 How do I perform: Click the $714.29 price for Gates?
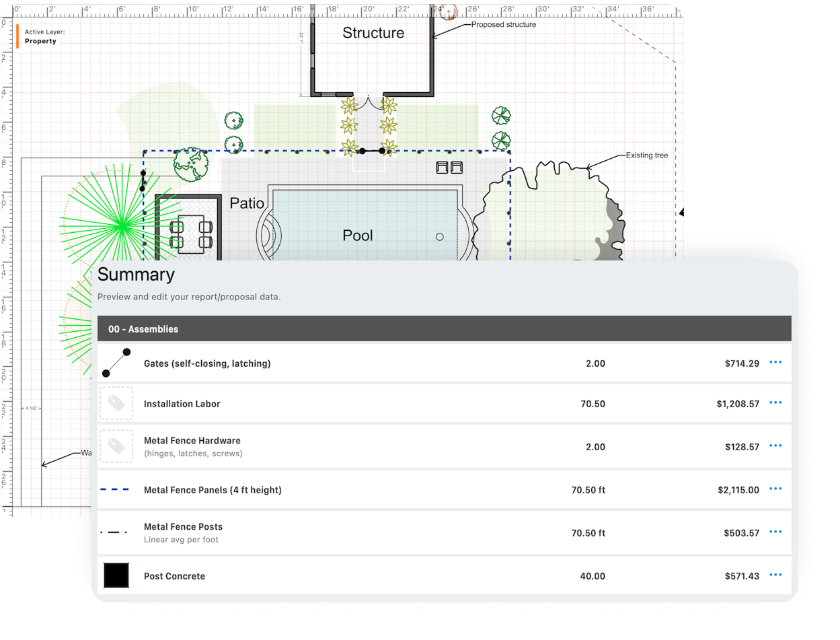pyautogui.click(x=742, y=363)
